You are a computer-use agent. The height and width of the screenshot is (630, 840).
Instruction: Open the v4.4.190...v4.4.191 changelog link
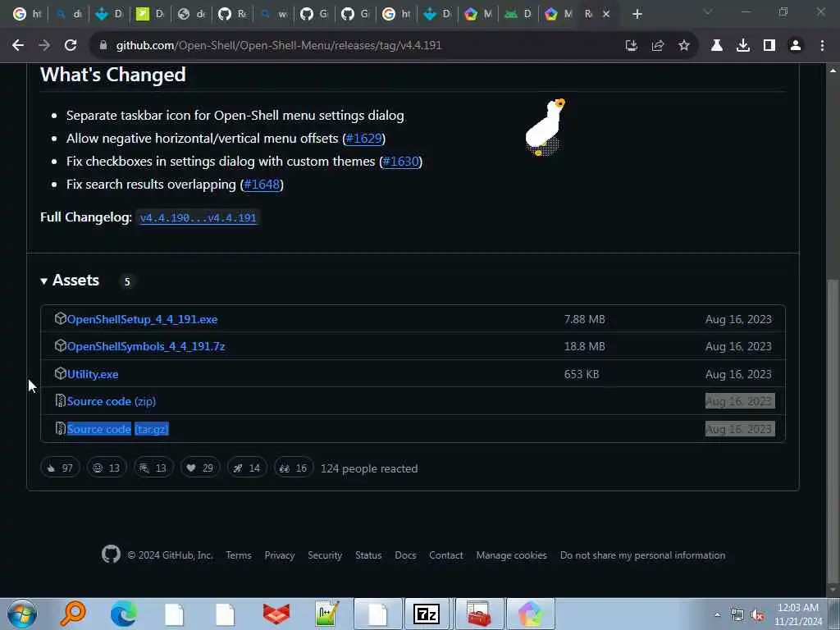click(x=199, y=217)
